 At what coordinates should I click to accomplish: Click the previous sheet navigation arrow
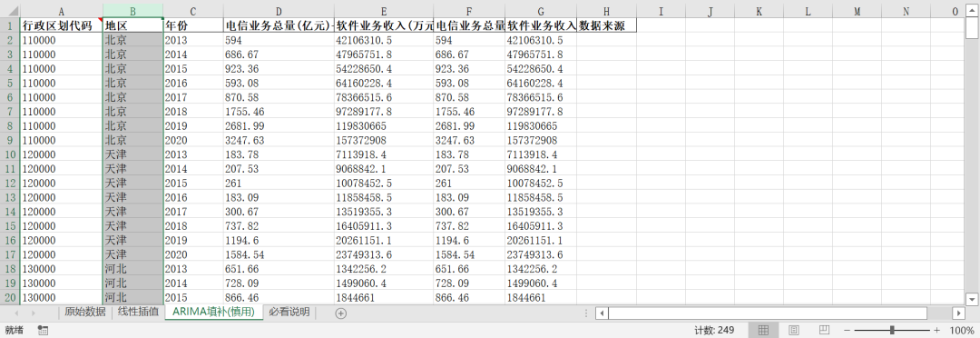point(16,313)
